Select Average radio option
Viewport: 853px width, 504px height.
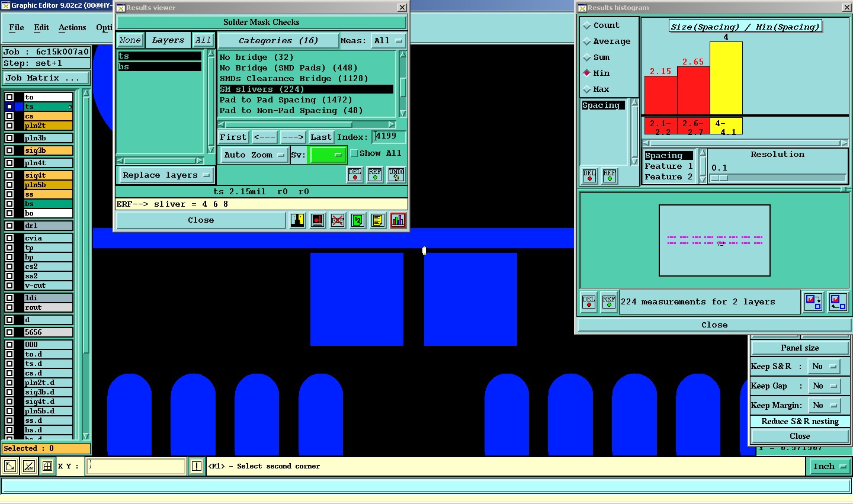point(587,41)
